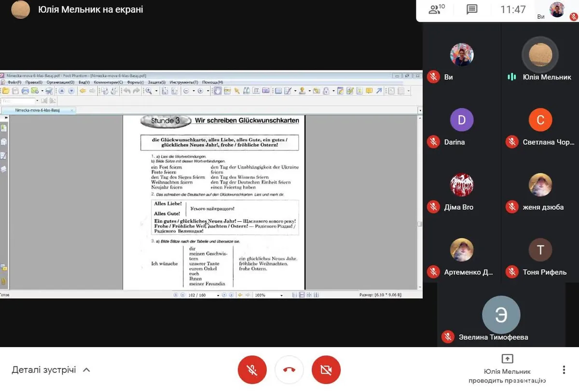This screenshot has width=579, height=392.
Task: Open the Комментарии menu
Action: [x=108, y=82]
